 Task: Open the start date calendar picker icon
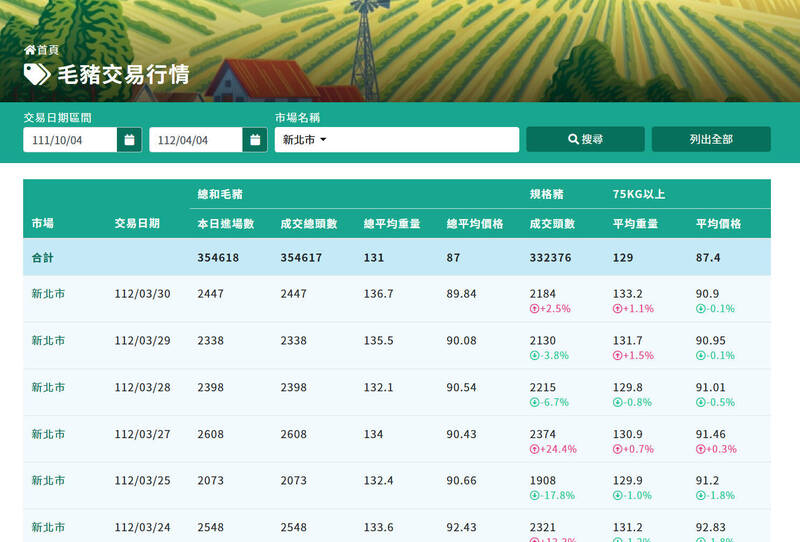(129, 140)
